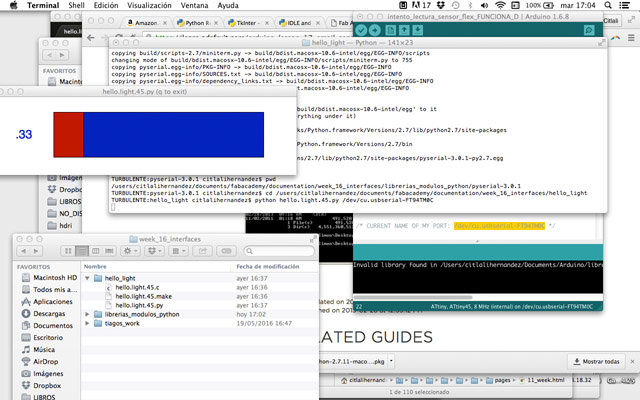Select the file hello.light.45.py
640x400 pixels.
(139, 305)
